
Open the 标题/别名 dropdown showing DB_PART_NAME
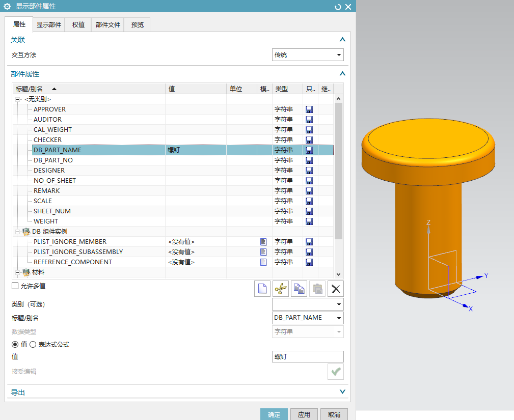[308, 318]
